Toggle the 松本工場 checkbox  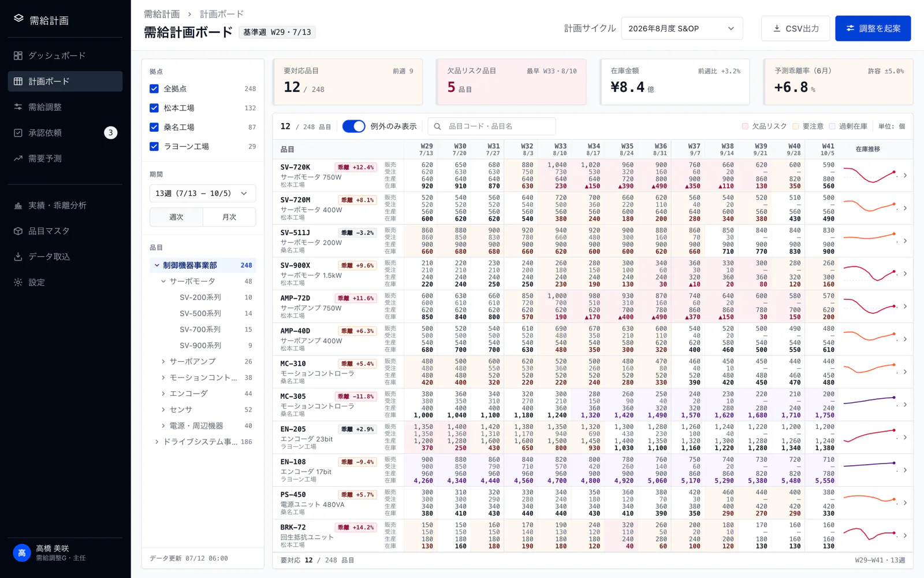point(154,108)
